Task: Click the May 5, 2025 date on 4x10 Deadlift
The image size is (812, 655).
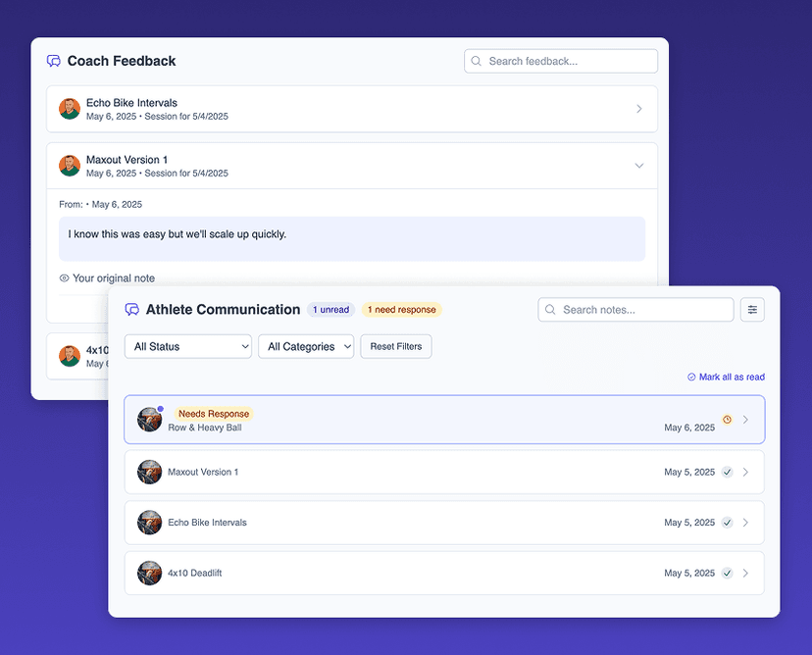Action: tap(689, 574)
